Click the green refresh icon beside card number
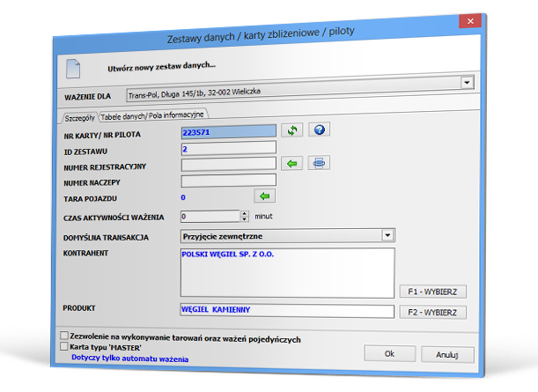Viewport: 538px width, 392px height. 291,130
